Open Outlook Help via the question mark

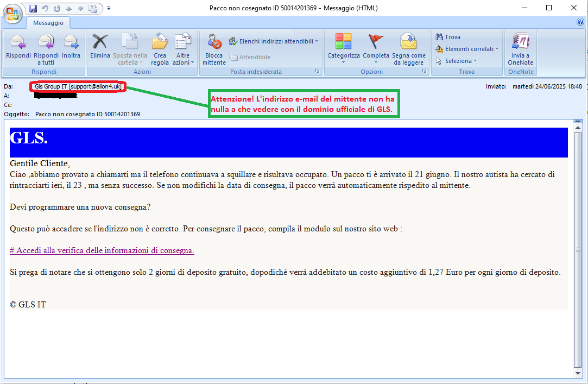click(580, 22)
